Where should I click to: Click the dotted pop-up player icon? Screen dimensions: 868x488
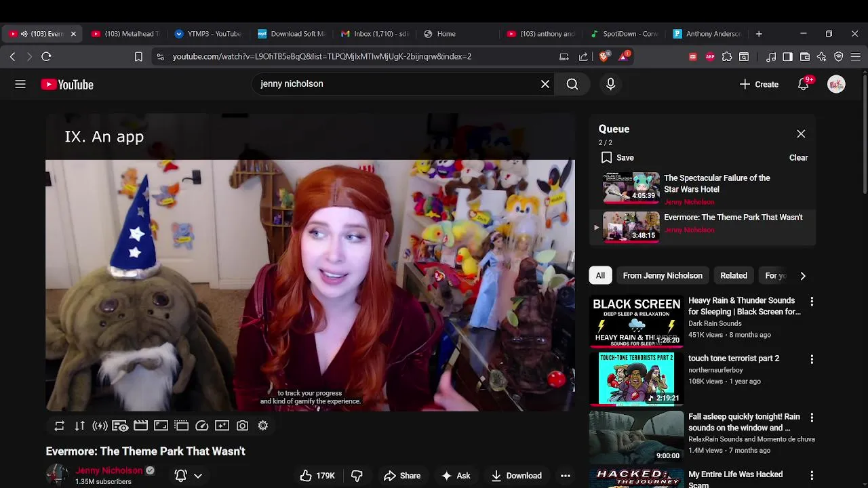pos(181,426)
